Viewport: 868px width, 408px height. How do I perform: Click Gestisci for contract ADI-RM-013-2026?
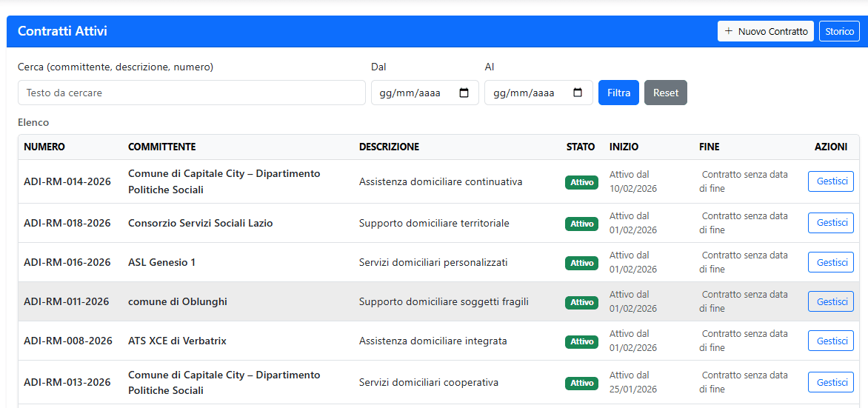click(830, 382)
